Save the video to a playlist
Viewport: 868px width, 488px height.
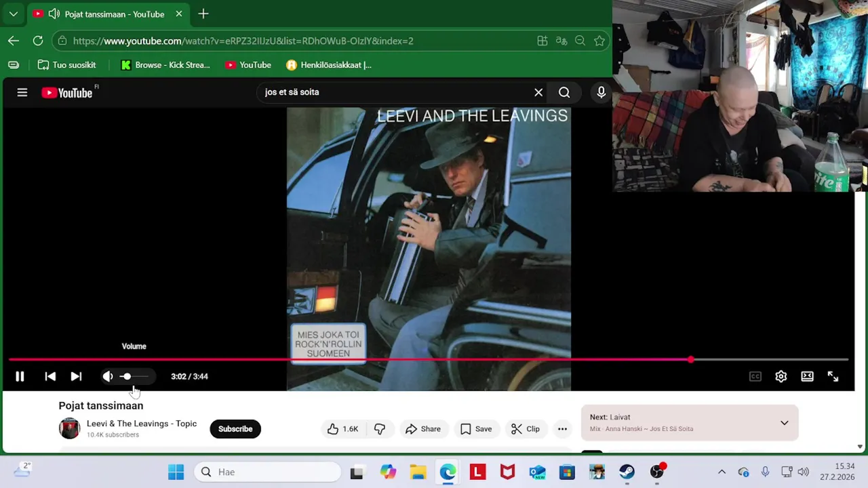coord(476,429)
